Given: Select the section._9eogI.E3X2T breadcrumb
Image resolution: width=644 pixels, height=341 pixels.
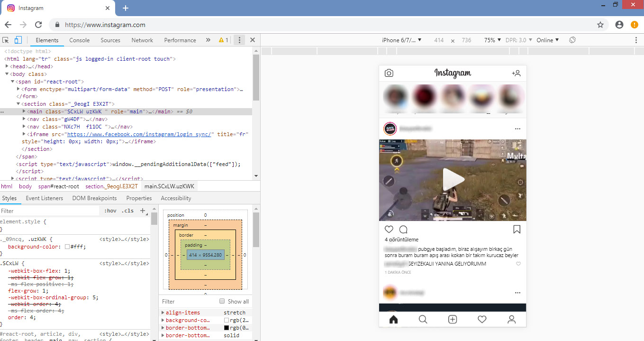Looking at the screenshot, I should click(x=111, y=186).
